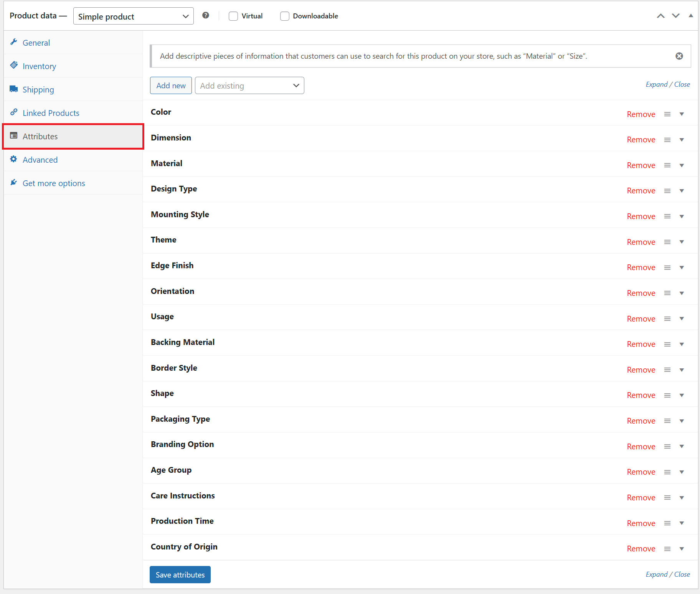700x594 pixels.
Task: Click the drag handle on Packaging Type row
Action: click(x=667, y=421)
